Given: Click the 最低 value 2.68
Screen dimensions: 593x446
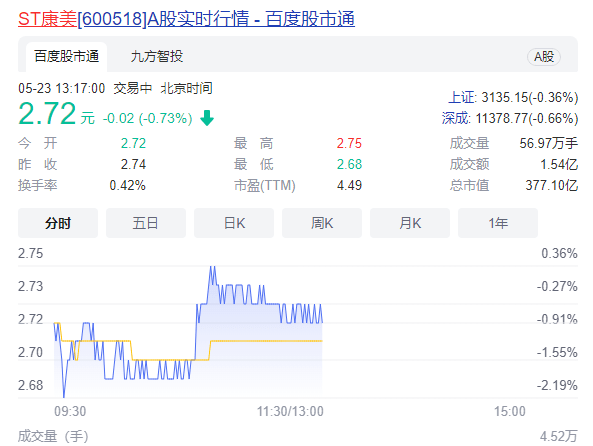Looking at the screenshot, I should (349, 164).
